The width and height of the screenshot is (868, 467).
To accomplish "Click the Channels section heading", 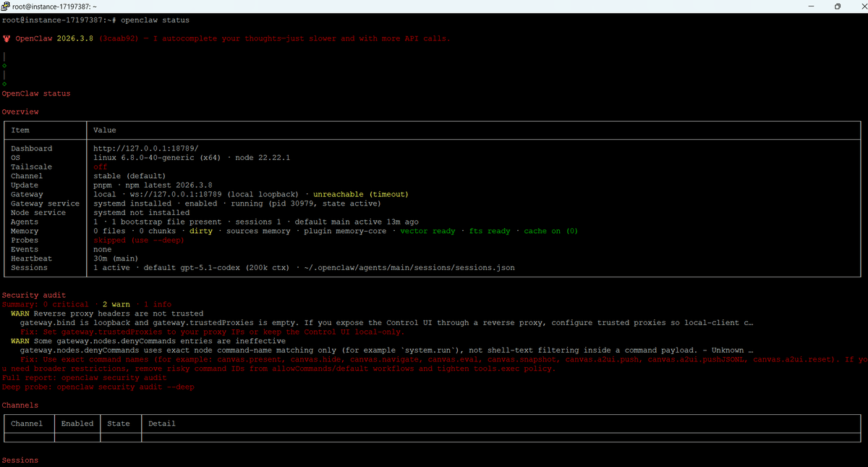I will pyautogui.click(x=20, y=405).
